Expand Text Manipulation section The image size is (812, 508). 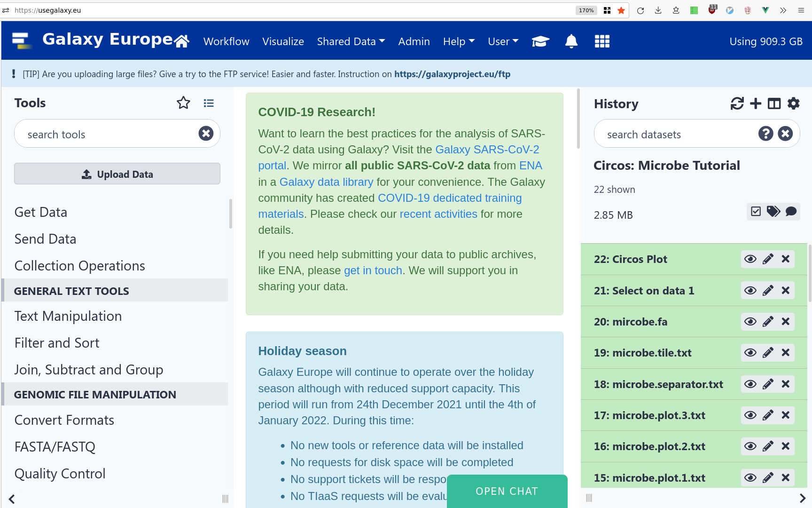click(x=68, y=316)
